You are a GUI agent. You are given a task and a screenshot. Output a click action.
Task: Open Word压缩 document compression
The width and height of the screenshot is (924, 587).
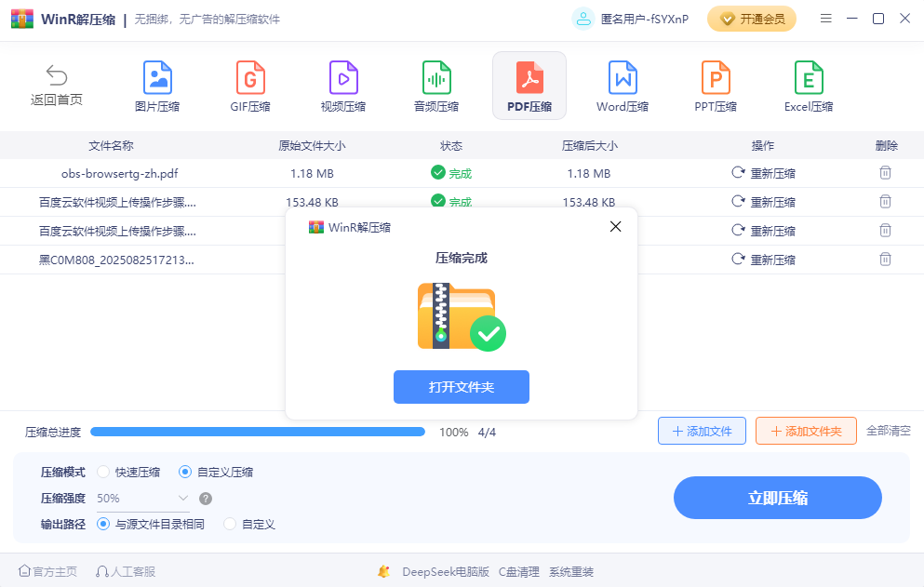point(622,86)
